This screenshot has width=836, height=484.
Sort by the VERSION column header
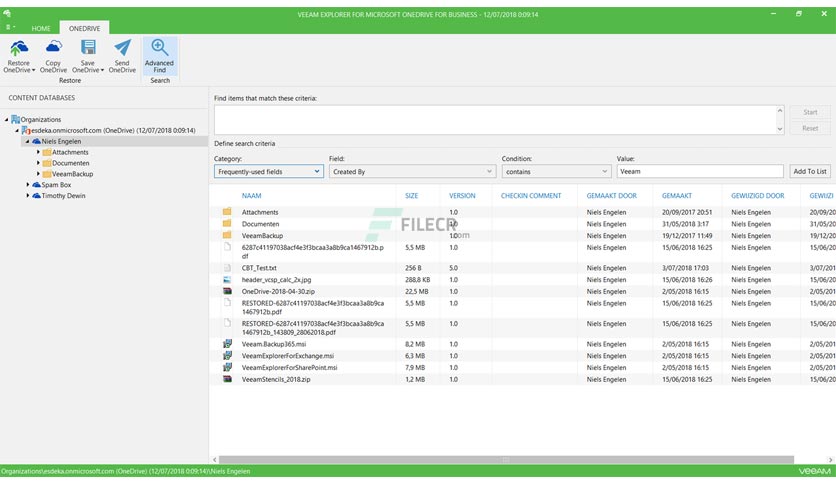click(x=462, y=196)
